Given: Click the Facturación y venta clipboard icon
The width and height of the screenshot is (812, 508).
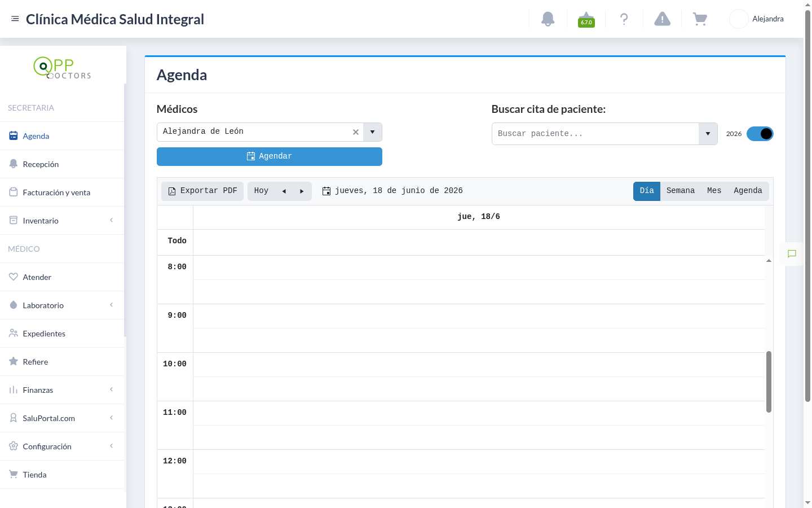Looking at the screenshot, I should pos(14,192).
